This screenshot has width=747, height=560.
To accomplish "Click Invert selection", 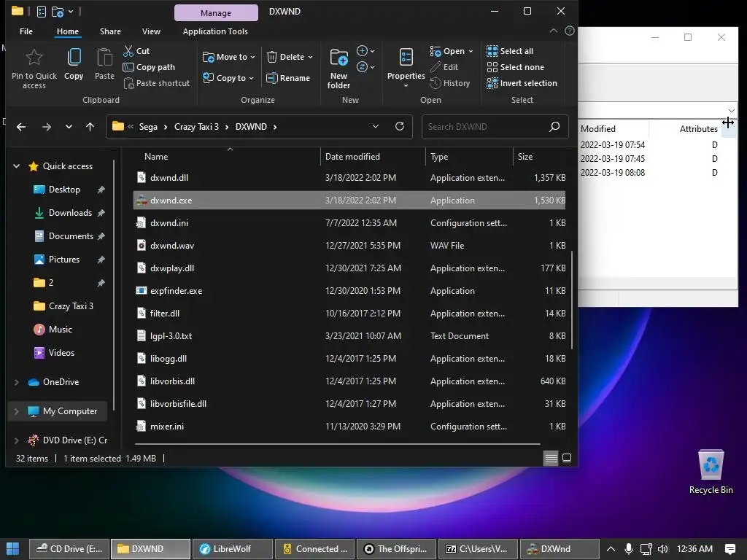I will [x=522, y=83].
